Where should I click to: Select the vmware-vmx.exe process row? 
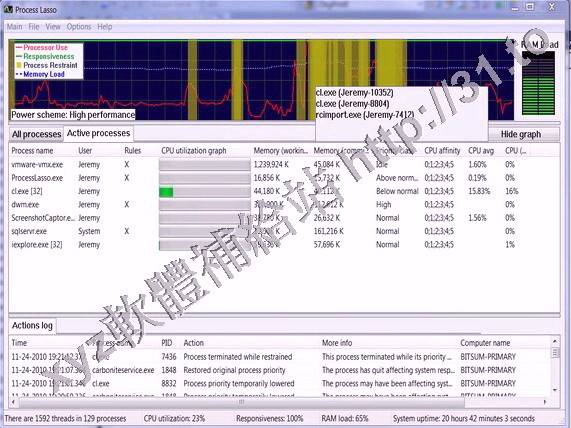point(284,165)
